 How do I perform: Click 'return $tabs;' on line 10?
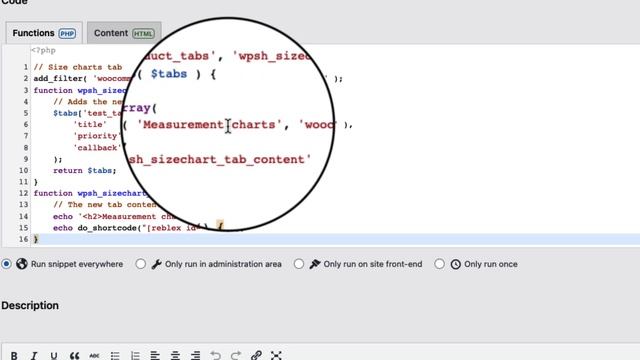click(x=85, y=171)
